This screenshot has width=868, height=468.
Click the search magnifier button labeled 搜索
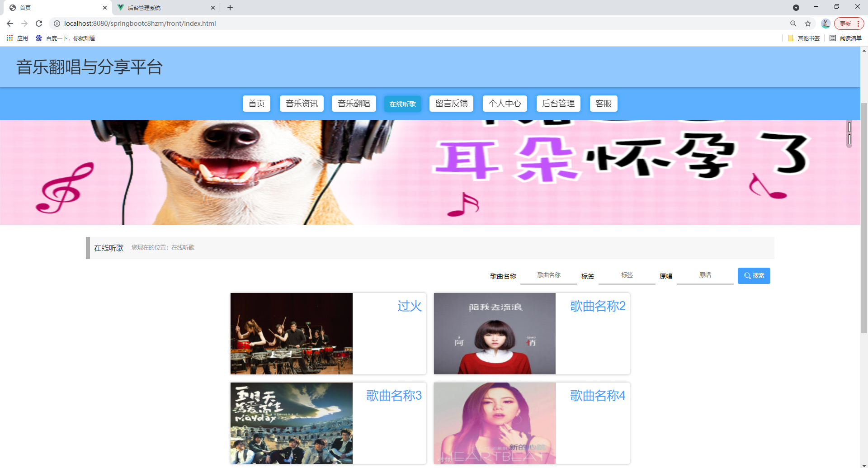tap(753, 275)
